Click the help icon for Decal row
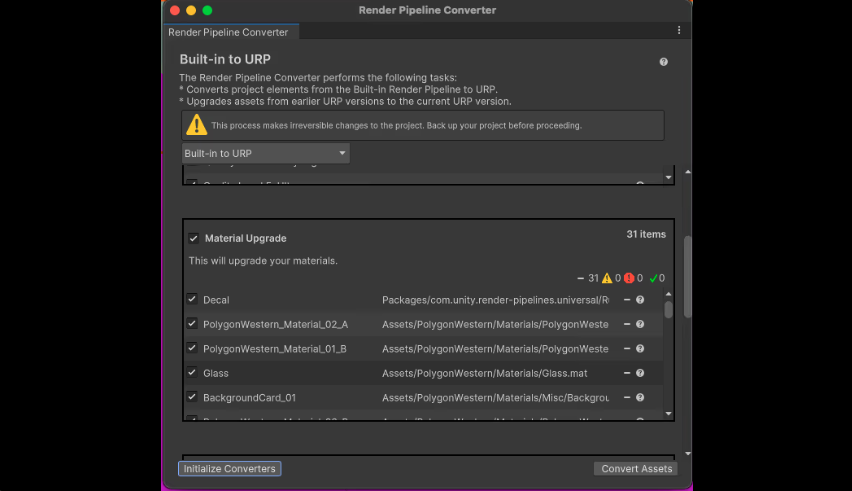 (640, 300)
